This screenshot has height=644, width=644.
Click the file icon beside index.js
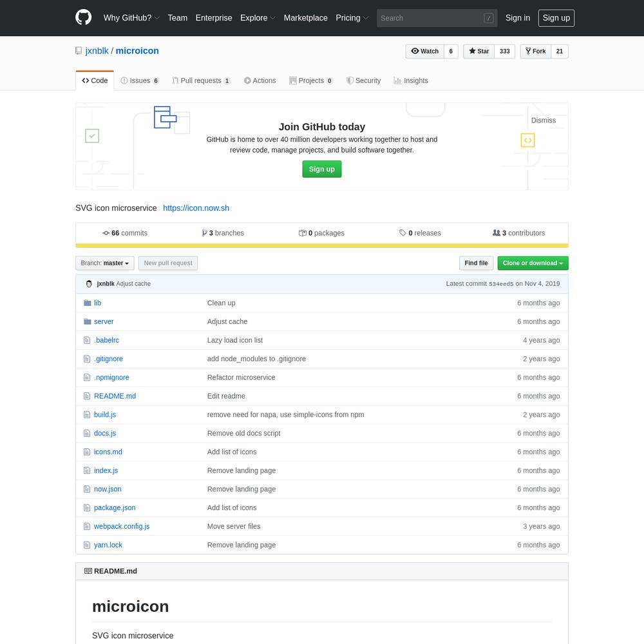coord(87,470)
